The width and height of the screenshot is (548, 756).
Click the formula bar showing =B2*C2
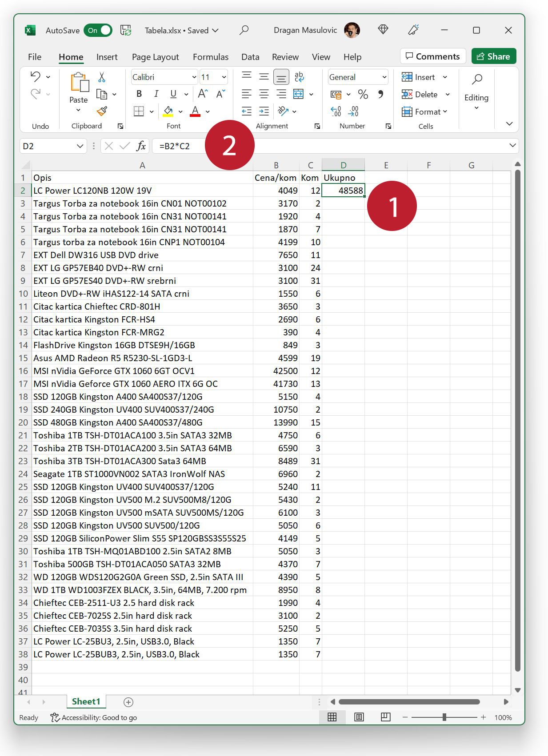point(336,146)
